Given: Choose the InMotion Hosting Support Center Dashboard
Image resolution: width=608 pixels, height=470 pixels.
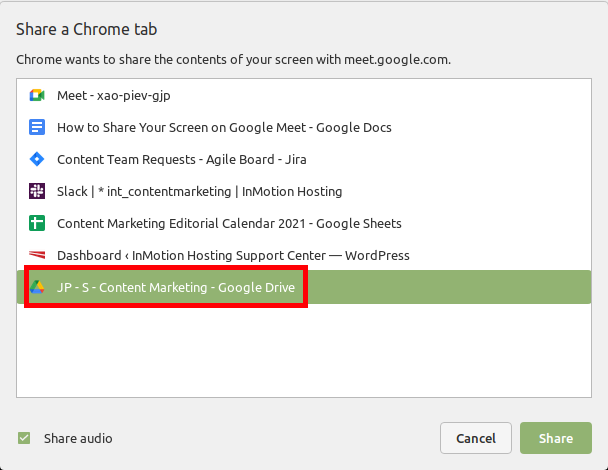Looking at the screenshot, I should [x=233, y=255].
